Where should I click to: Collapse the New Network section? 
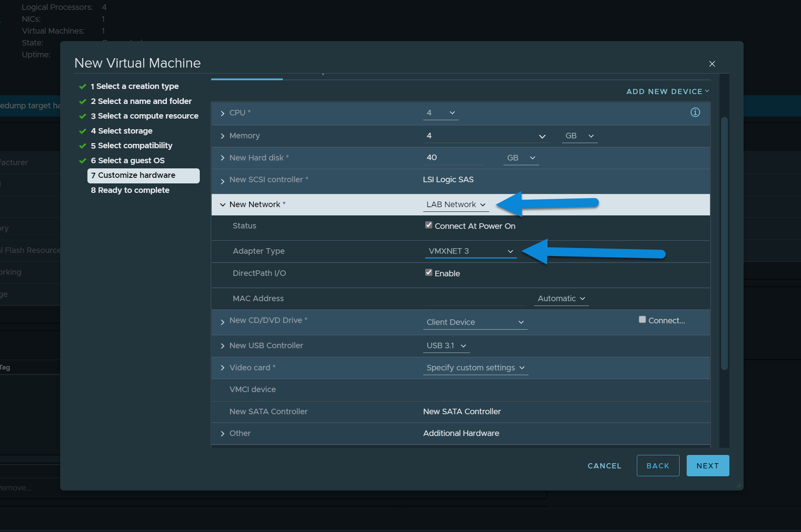click(x=223, y=205)
